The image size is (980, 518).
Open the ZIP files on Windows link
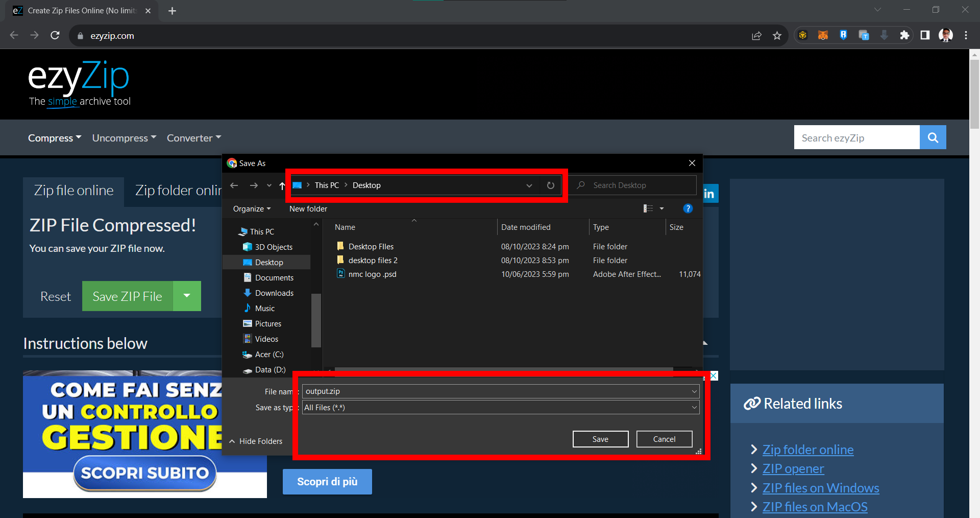click(x=821, y=488)
